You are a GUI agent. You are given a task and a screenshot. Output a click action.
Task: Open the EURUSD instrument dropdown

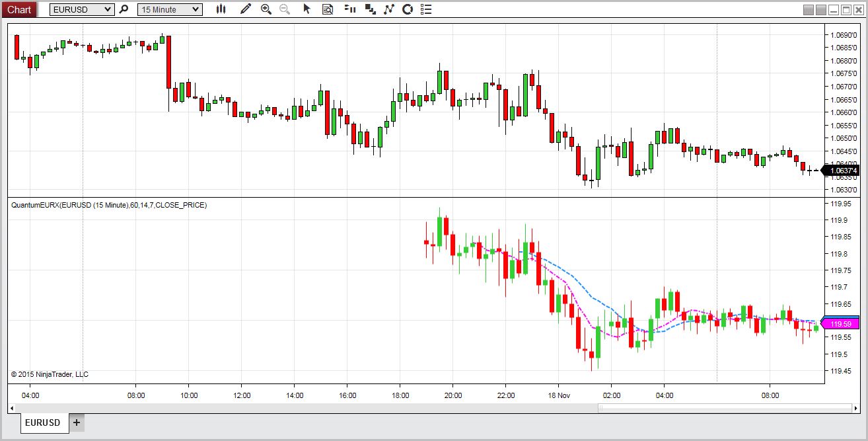82,9
